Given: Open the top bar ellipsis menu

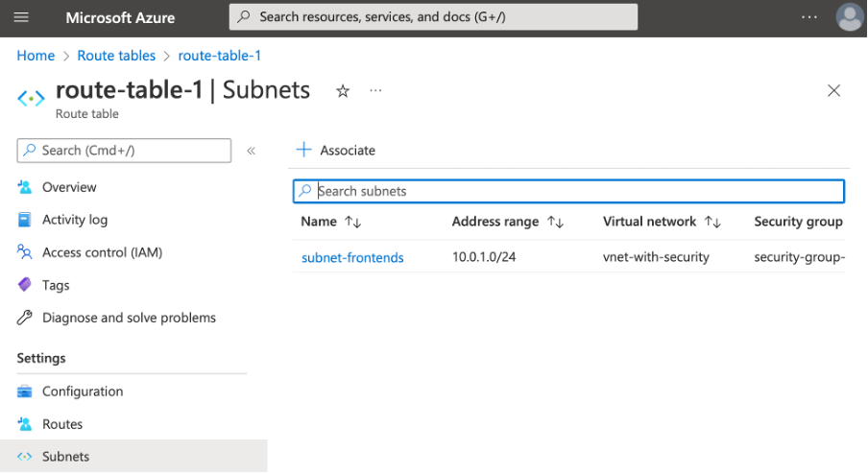Looking at the screenshot, I should coord(809,17).
